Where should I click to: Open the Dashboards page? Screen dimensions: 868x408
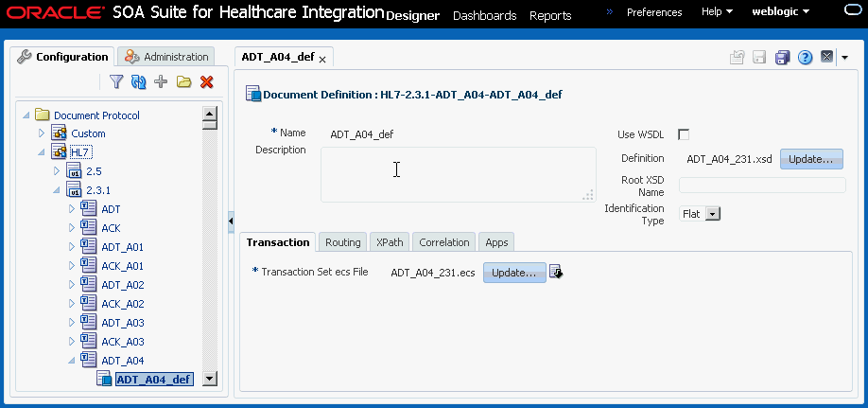point(484,15)
